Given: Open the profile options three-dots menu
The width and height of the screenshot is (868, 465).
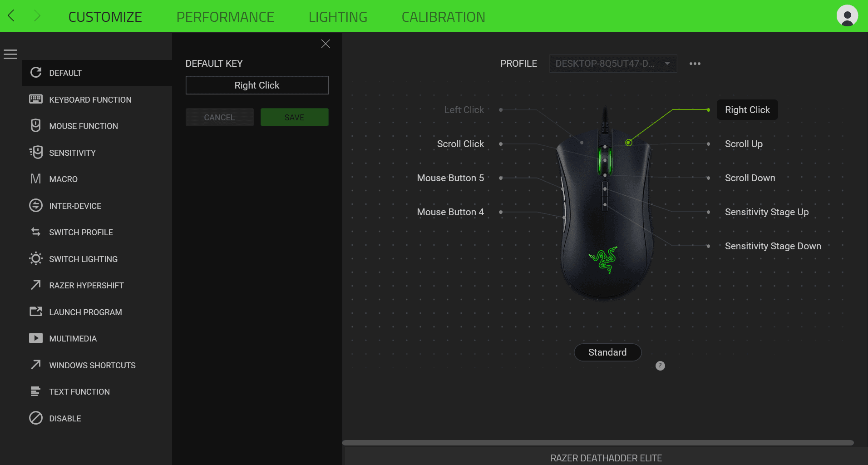Looking at the screenshot, I should click(x=695, y=64).
